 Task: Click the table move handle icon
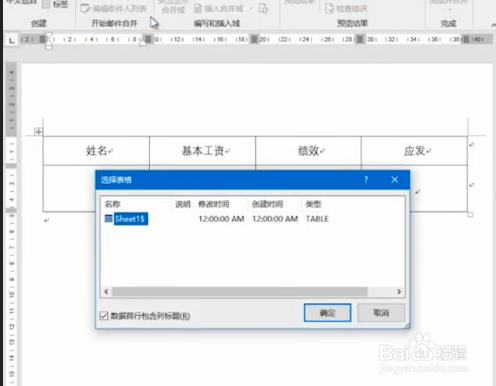click(x=38, y=132)
